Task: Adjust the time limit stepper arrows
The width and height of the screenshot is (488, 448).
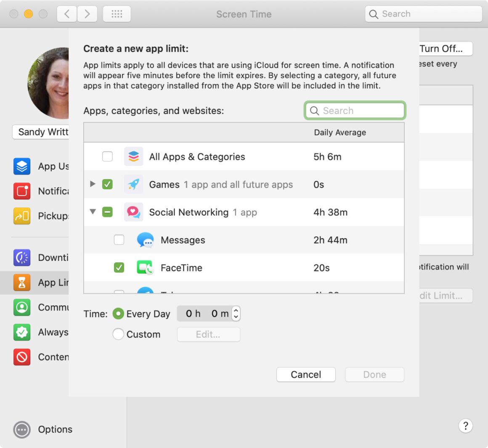Action: 236,314
